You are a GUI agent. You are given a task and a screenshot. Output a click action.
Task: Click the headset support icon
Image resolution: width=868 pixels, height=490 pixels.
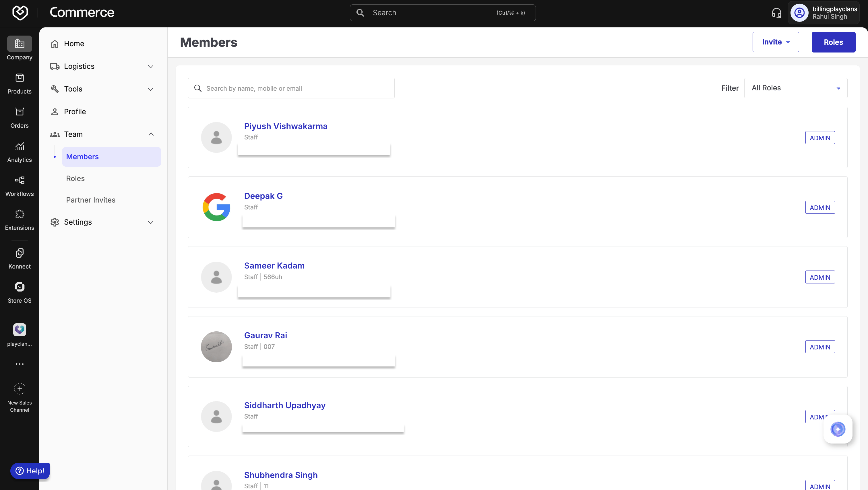[776, 13]
